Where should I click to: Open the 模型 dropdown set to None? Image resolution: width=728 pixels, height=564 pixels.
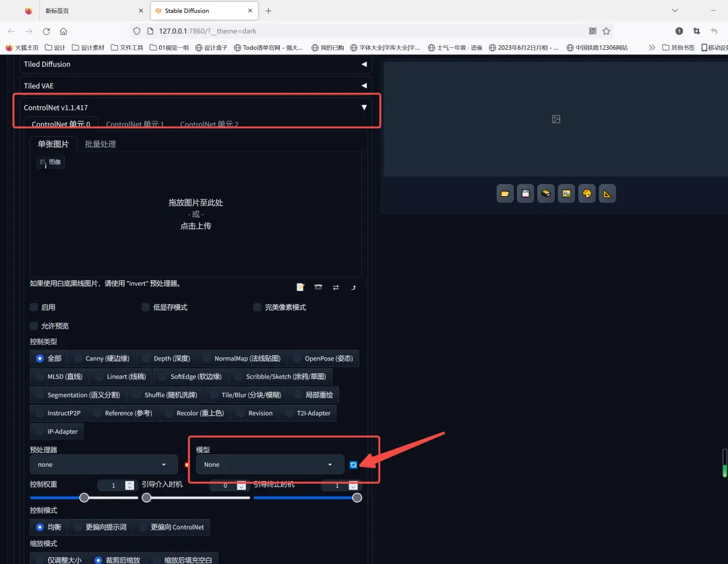point(270,465)
